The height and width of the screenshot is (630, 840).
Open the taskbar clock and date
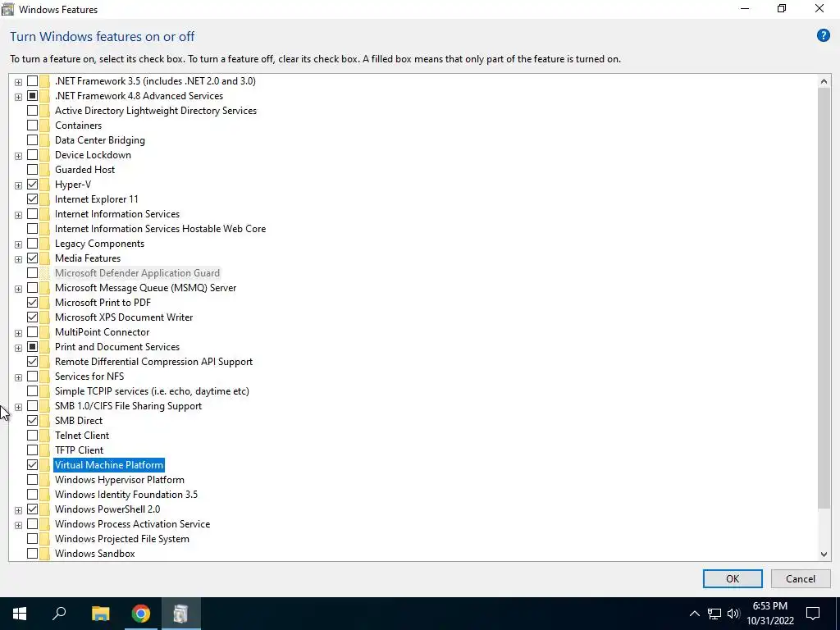(769, 614)
